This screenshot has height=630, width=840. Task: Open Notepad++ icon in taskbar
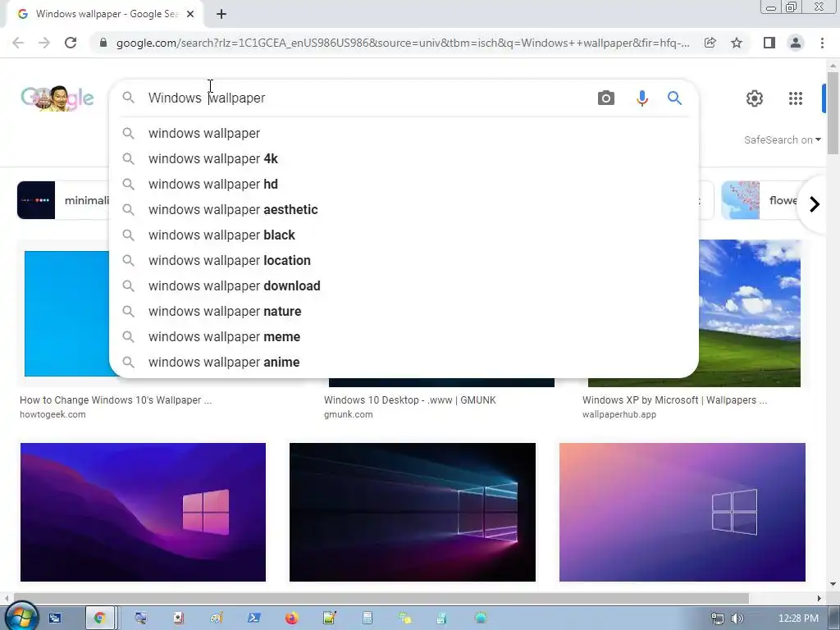[x=329, y=619]
